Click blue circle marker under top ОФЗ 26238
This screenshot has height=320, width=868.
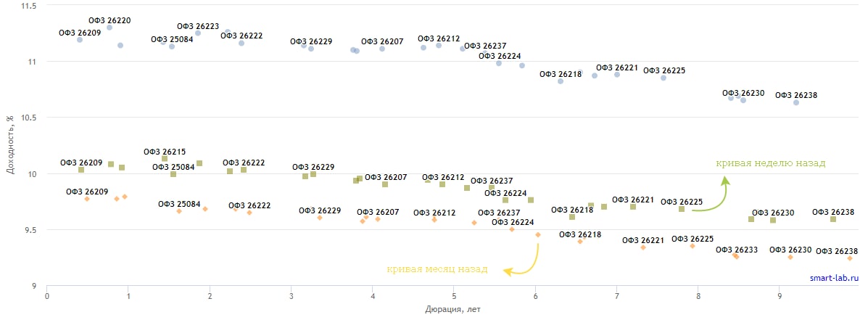[795, 102]
